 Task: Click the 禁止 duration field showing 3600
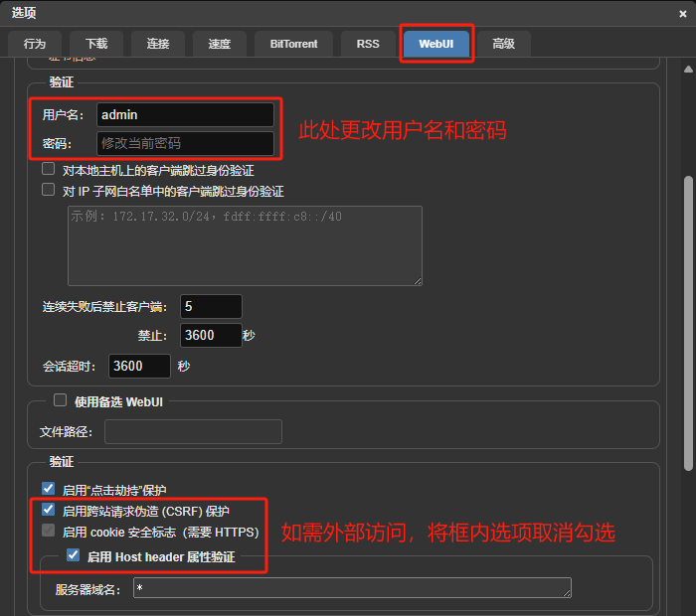pyautogui.click(x=211, y=335)
